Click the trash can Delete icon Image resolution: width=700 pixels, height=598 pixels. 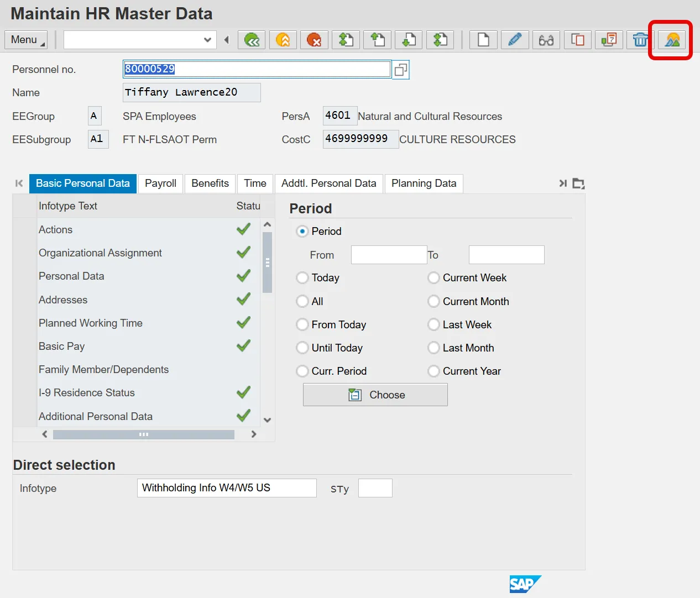click(640, 40)
